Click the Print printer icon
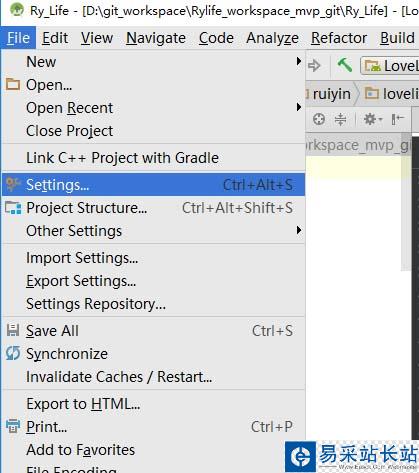 [x=13, y=426]
